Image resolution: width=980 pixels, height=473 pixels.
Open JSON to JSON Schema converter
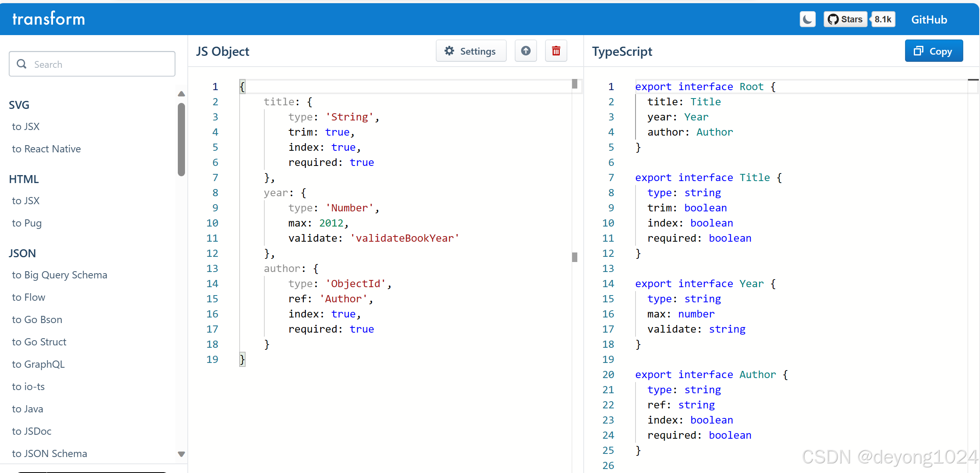tap(49, 453)
